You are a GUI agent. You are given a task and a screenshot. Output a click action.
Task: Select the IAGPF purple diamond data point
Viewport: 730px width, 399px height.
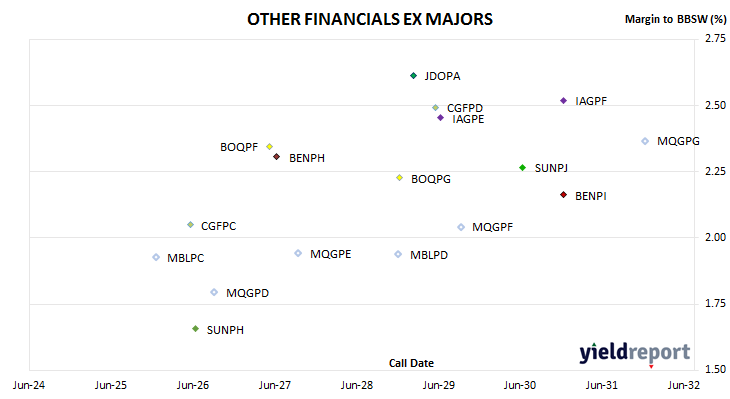(x=563, y=101)
